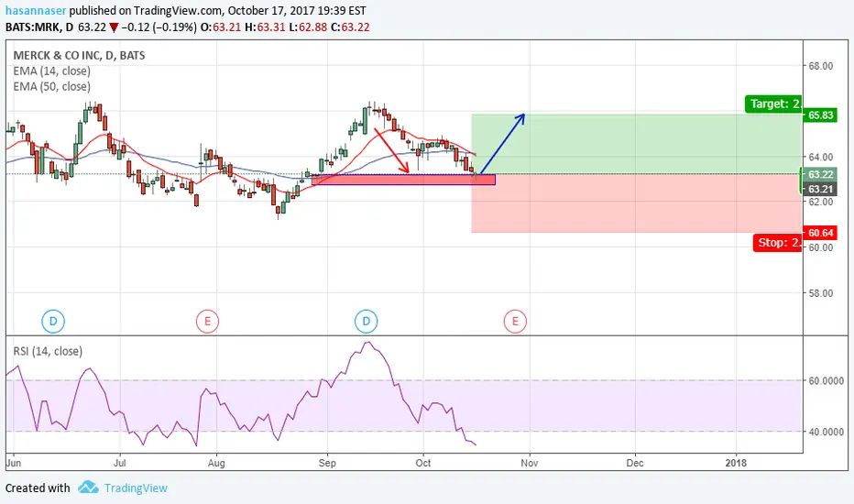Click the BATS:MRK symbol text in header
854x504 pixels.
(x=33, y=27)
